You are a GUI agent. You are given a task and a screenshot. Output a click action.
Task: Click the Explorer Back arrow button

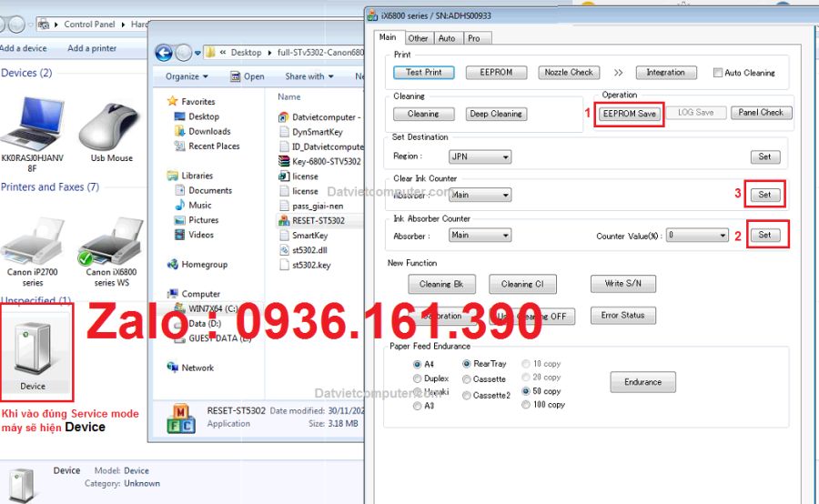pos(164,53)
